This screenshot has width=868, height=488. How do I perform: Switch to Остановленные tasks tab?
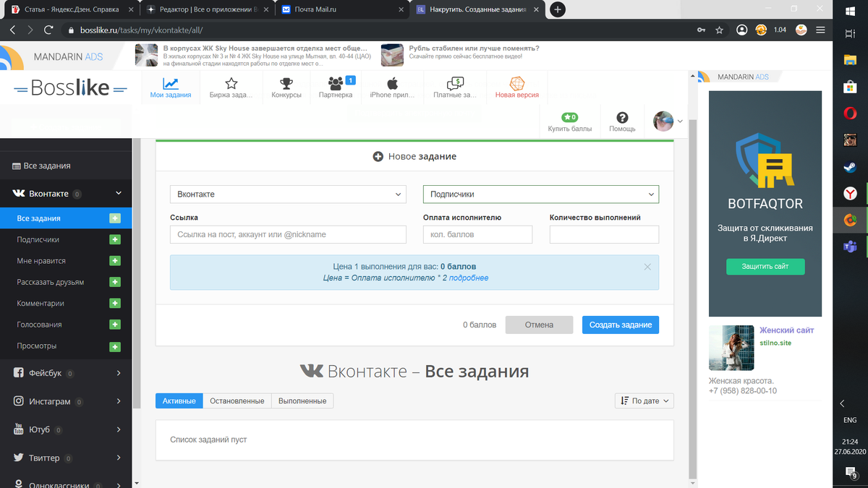[237, 401]
